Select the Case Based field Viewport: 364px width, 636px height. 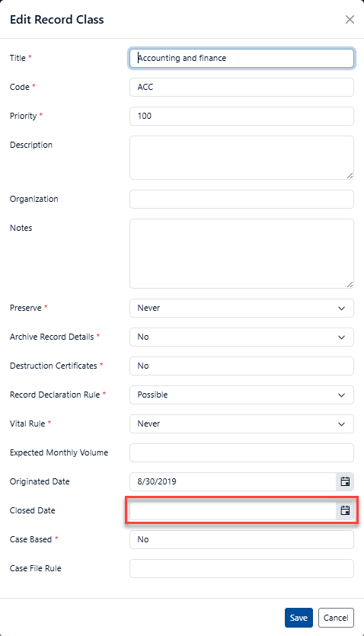[241, 539]
